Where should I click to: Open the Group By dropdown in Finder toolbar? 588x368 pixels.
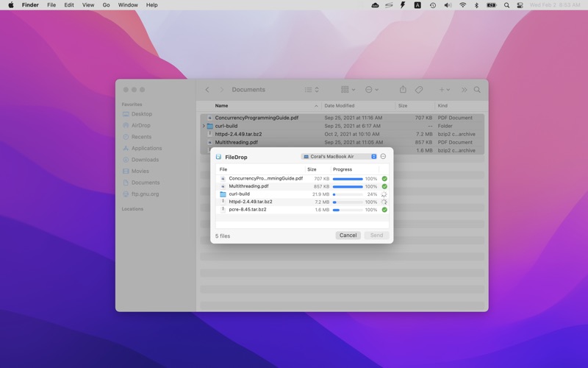(348, 89)
